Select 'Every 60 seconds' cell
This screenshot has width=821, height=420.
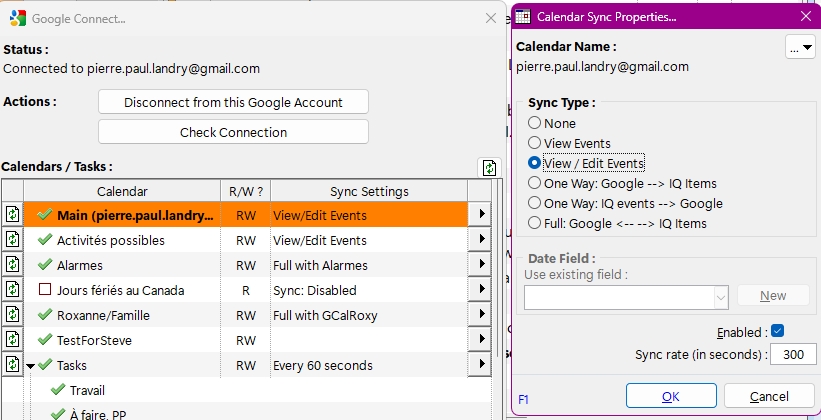[369, 365]
